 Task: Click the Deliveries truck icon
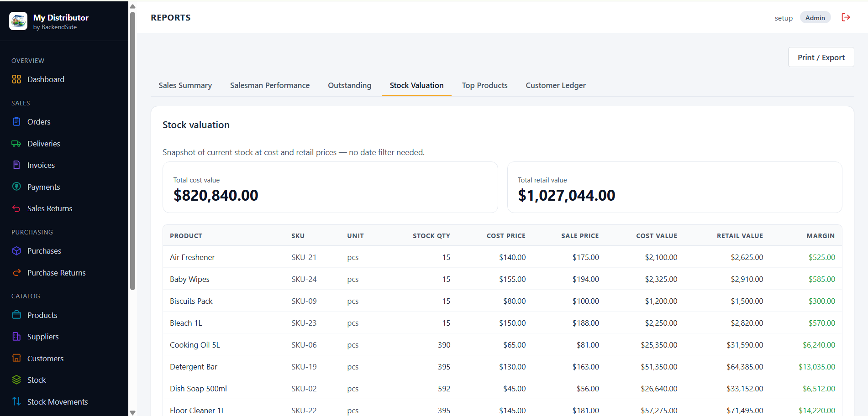tap(16, 144)
